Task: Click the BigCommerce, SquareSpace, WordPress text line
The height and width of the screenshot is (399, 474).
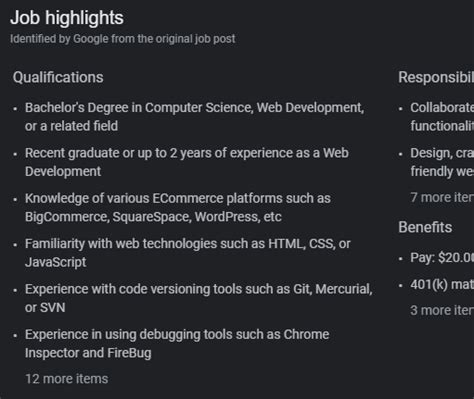Action: (x=153, y=217)
